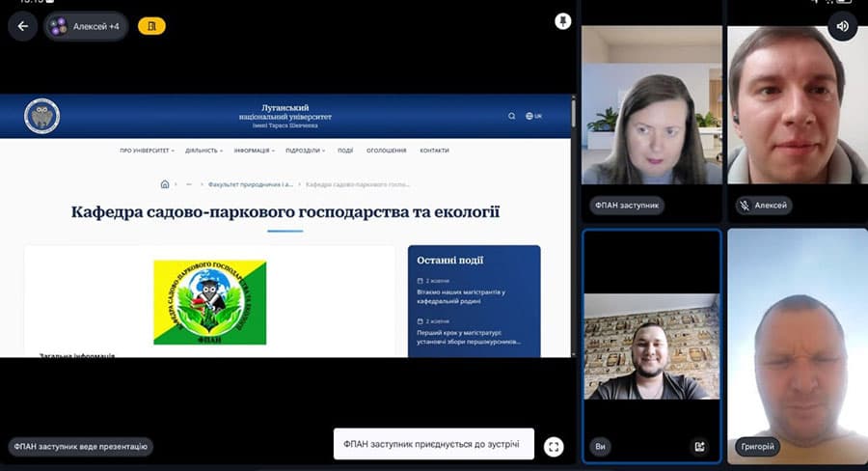This screenshot has width=868, height=471.
Task: Click the heading 'Кафедра садово-паркового господарства та екології'
Action: tap(285, 212)
